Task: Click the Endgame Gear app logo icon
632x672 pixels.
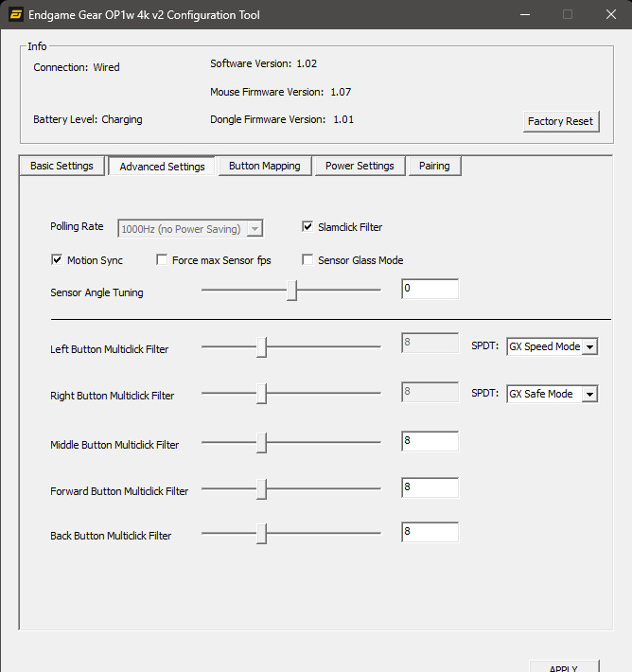Action: (x=17, y=15)
